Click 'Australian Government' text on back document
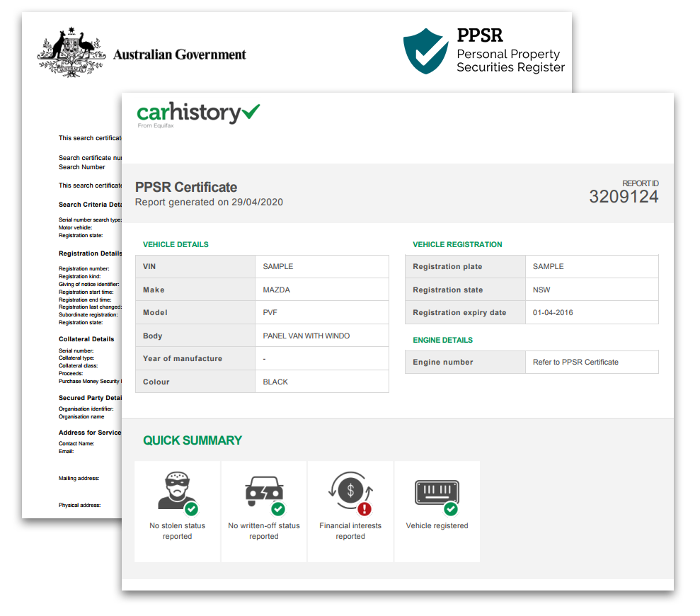 coord(180,55)
